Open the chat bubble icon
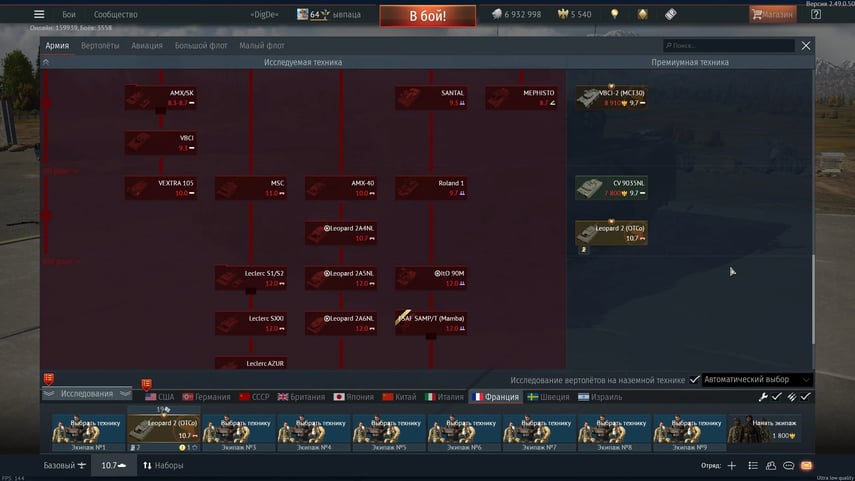The image size is (855, 481). pos(788,466)
